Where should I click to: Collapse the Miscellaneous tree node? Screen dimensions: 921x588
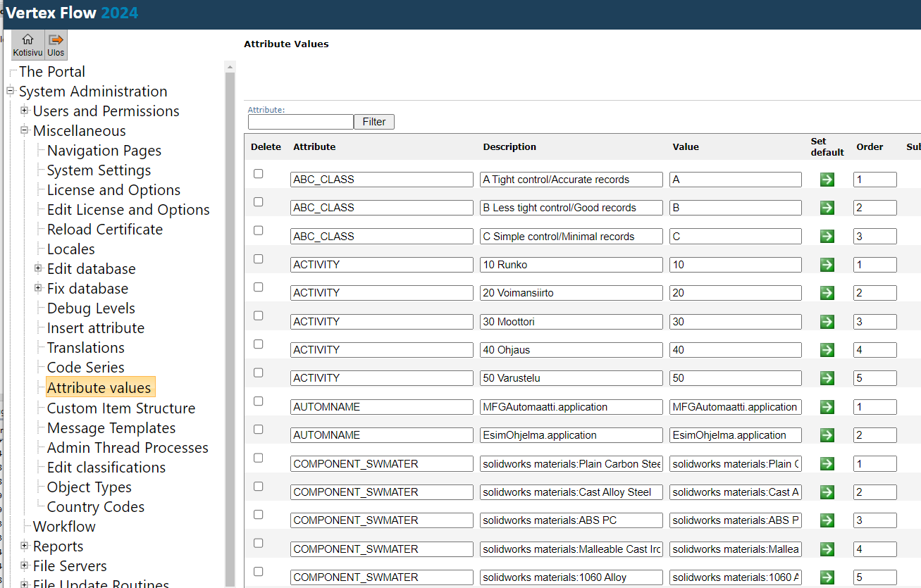[x=25, y=130]
